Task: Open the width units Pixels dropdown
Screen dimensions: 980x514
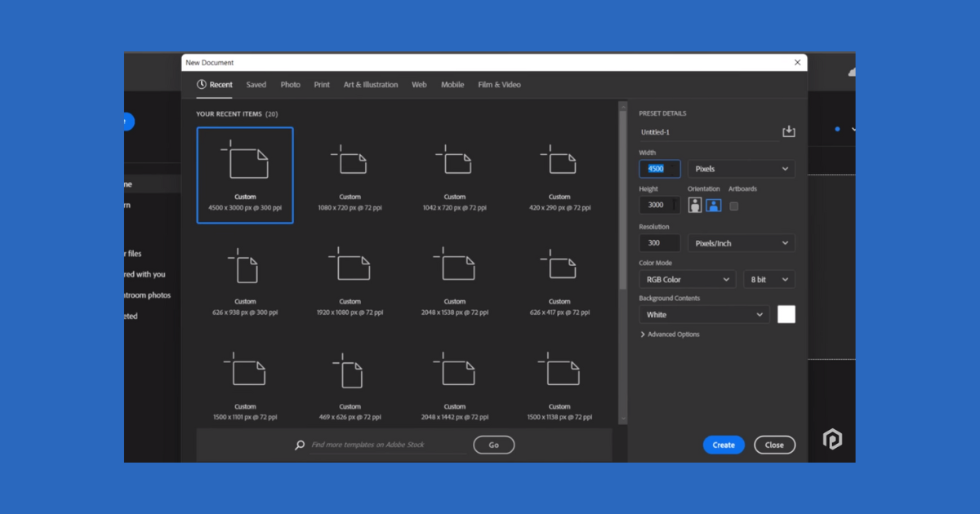Action: 742,169
